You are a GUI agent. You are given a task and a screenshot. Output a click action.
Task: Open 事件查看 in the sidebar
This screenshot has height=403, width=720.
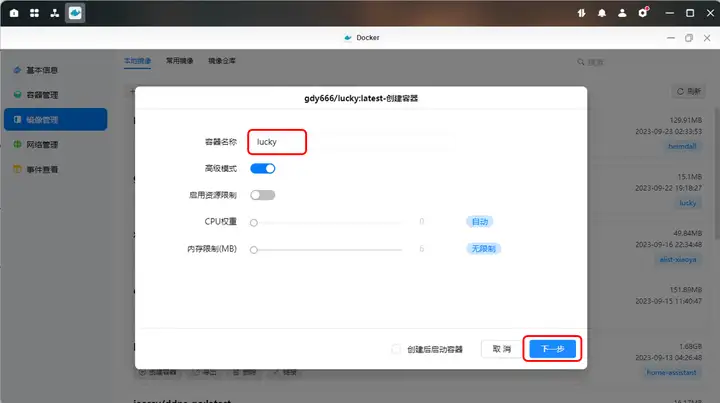click(x=56, y=169)
